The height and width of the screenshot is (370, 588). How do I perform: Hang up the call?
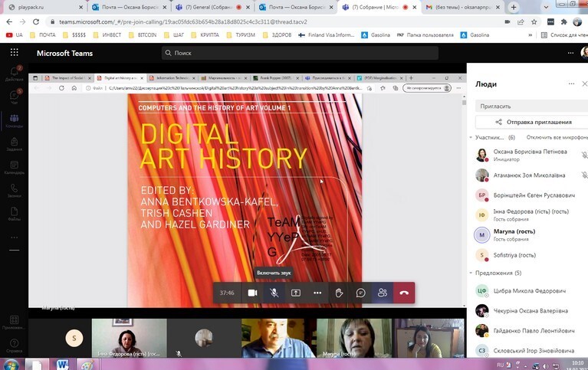[404, 293]
